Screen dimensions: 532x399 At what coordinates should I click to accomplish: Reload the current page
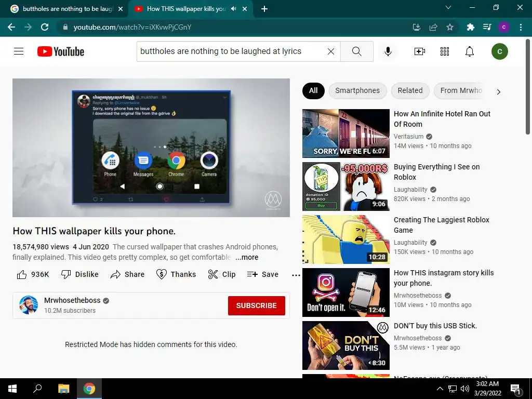point(45,27)
